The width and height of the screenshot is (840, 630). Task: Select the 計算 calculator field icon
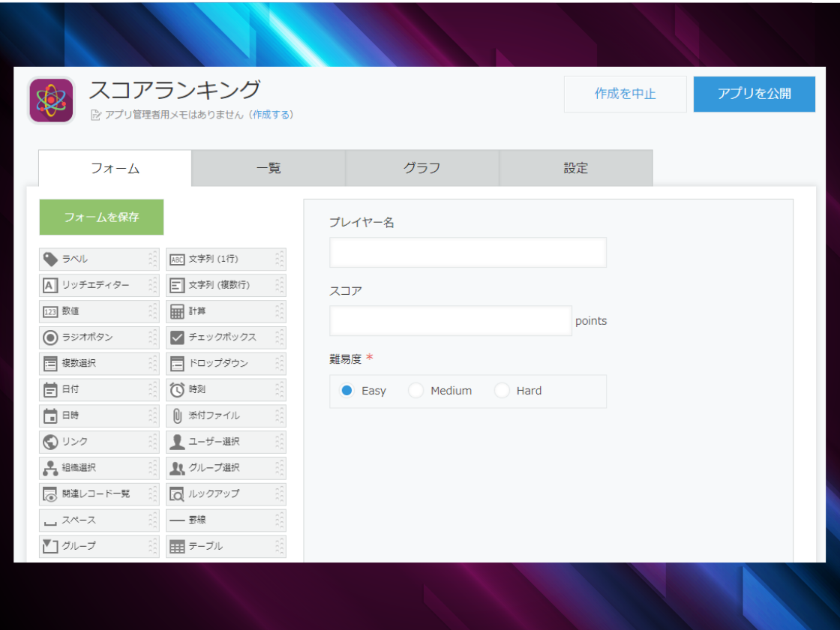pos(177,311)
